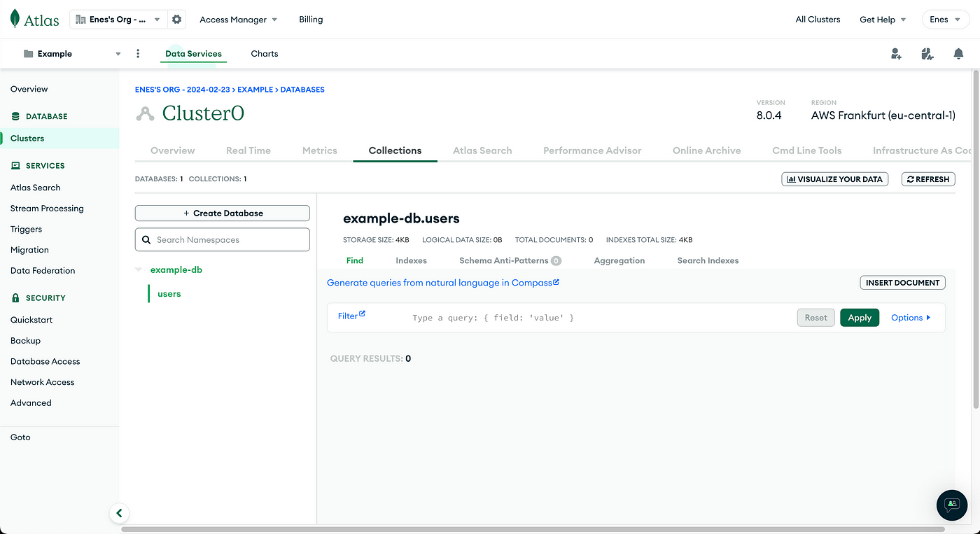
Task: Click the breadcrumb Enes's Org link
Action: [x=183, y=90]
